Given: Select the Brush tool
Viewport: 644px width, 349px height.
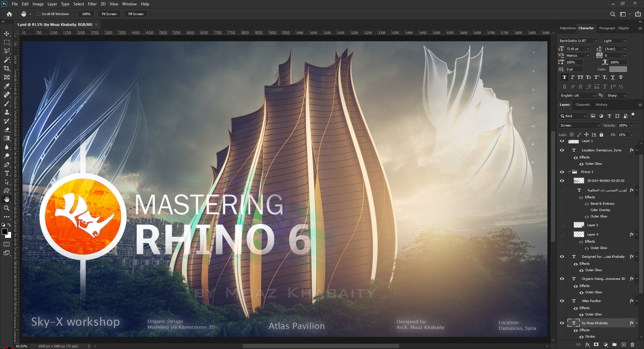Looking at the screenshot, I should (7, 103).
